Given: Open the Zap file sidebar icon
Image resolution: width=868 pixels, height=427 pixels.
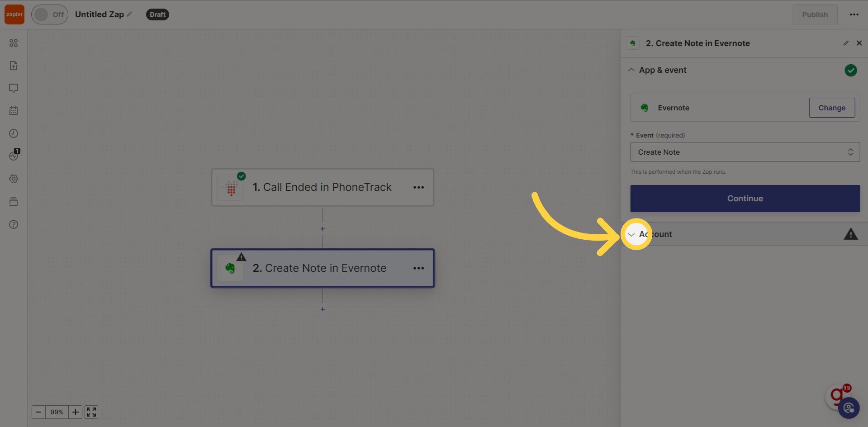Looking at the screenshot, I should click(x=14, y=66).
